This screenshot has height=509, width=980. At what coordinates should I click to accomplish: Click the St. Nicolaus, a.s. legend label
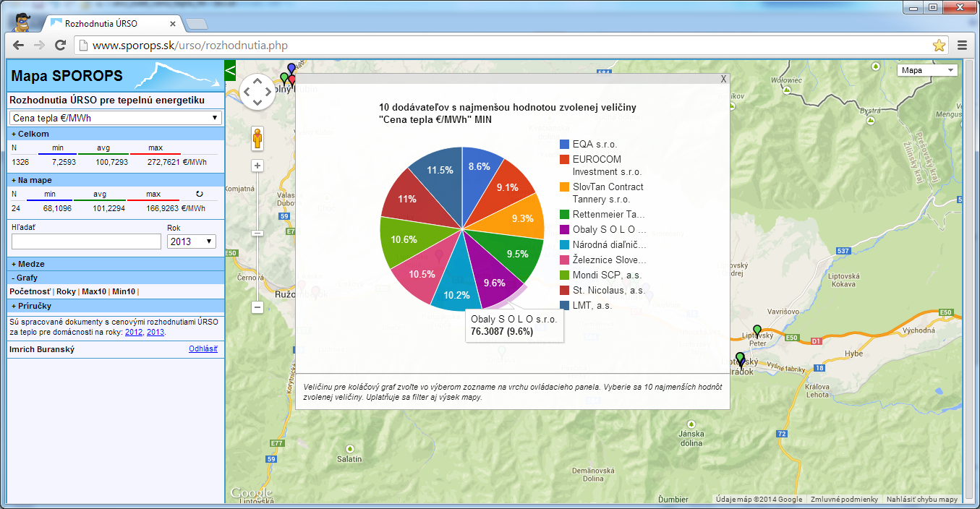point(608,290)
